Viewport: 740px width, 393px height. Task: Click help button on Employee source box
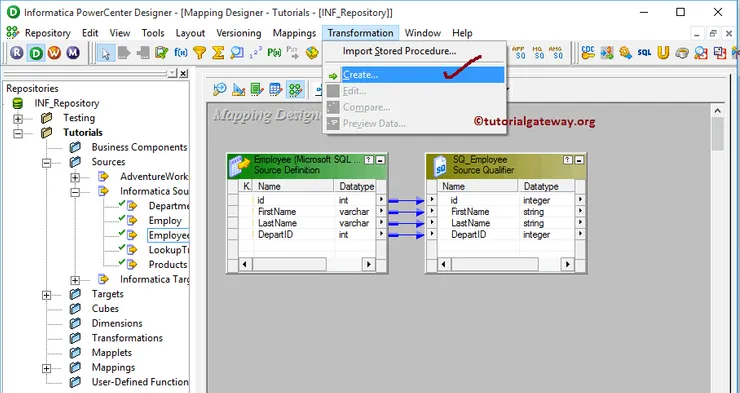tap(370, 160)
